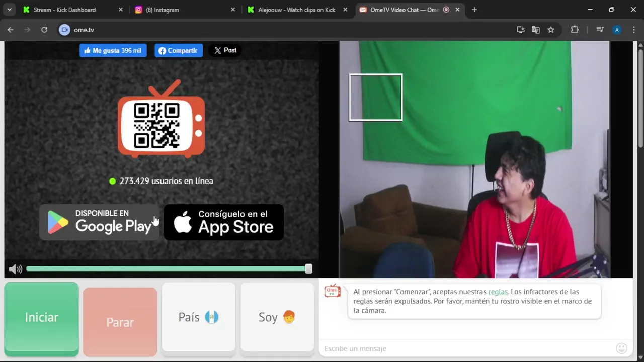644x362 pixels.
Task: Open the Google Play download badge
Action: [x=100, y=222]
